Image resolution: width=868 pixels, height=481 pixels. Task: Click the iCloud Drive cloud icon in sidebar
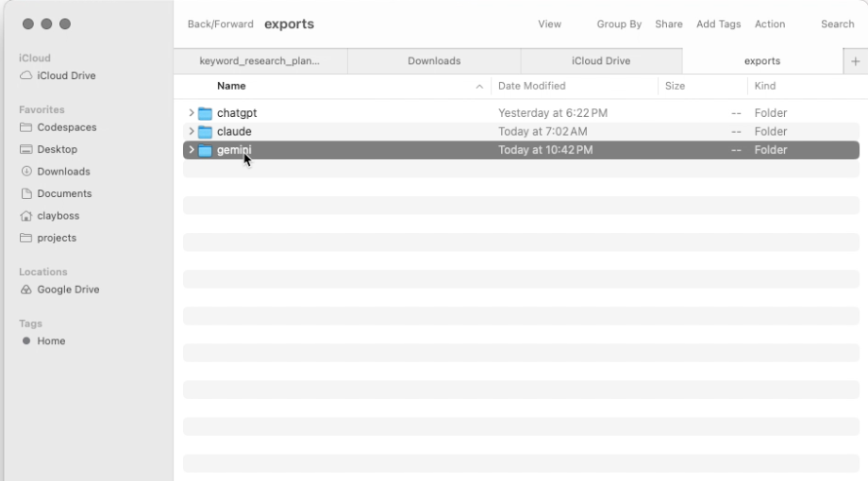pyautogui.click(x=25, y=75)
